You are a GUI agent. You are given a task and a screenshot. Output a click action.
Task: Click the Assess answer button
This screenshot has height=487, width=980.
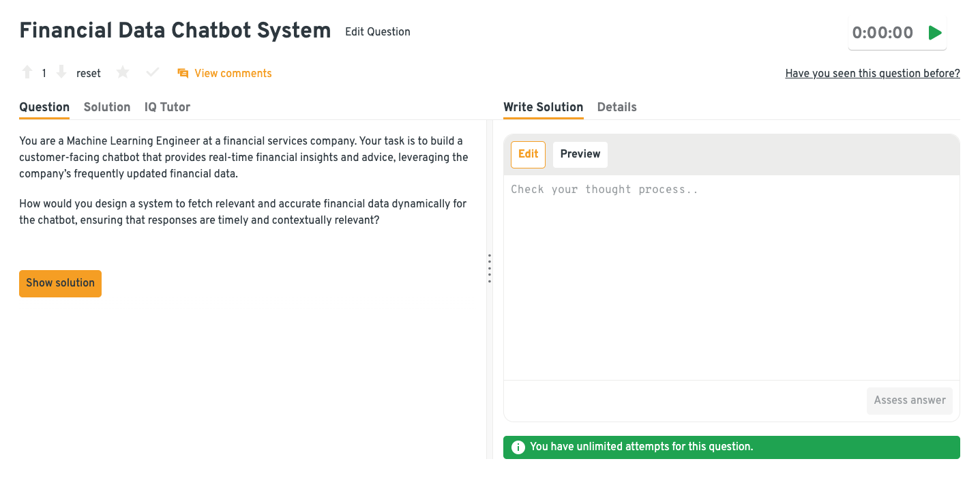909,400
